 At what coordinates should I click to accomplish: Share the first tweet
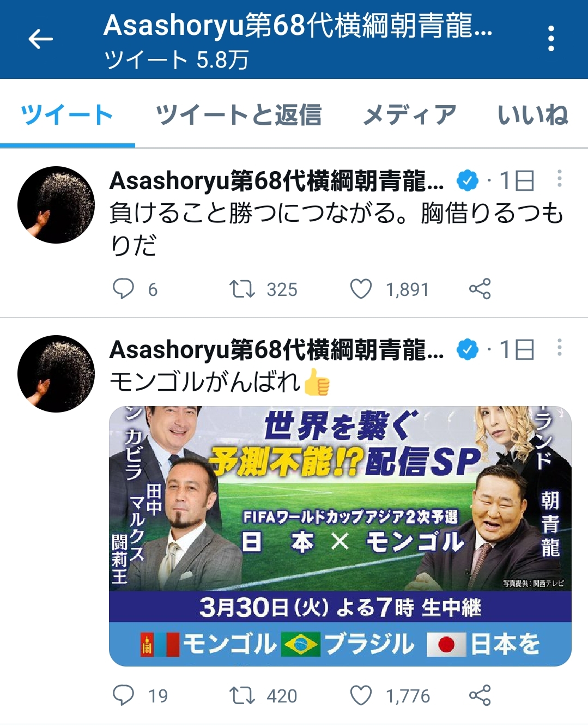480,289
